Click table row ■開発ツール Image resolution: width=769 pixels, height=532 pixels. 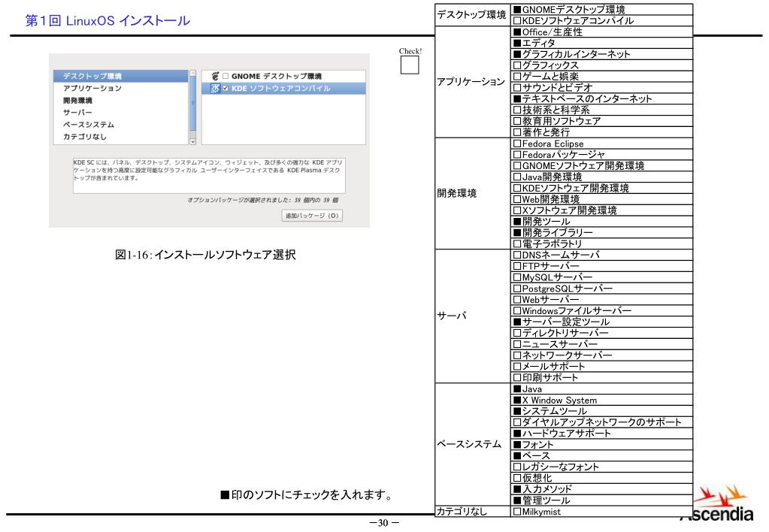pos(602,222)
